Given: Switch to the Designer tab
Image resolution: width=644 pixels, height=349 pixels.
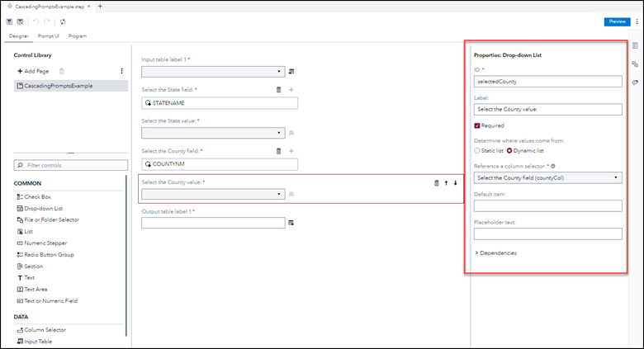Looking at the screenshot, I should click(x=19, y=36).
